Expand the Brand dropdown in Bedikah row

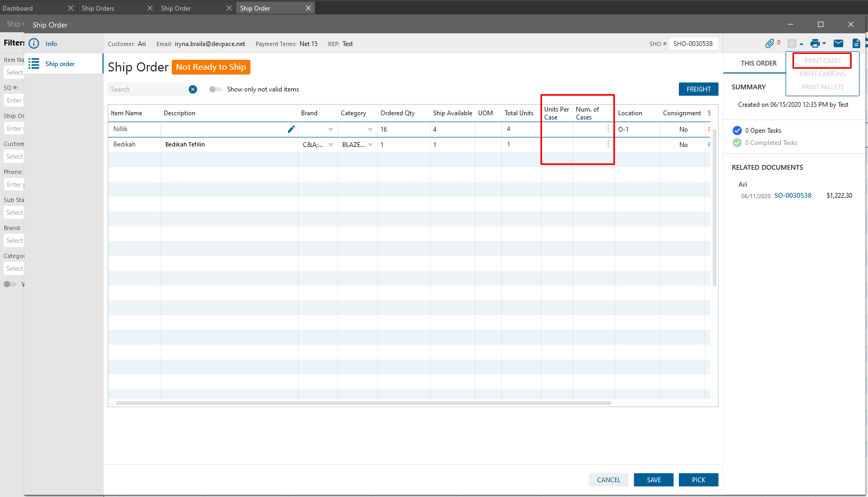pos(331,145)
